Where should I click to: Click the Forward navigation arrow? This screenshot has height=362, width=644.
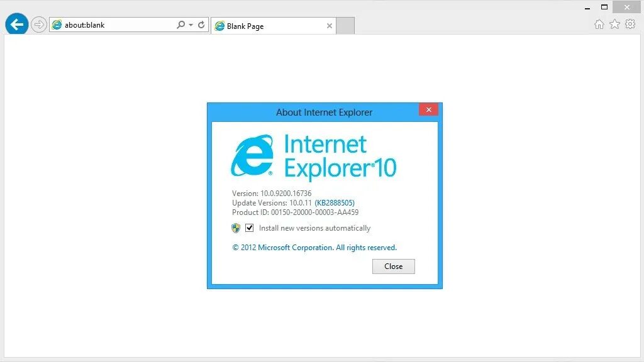(38, 25)
